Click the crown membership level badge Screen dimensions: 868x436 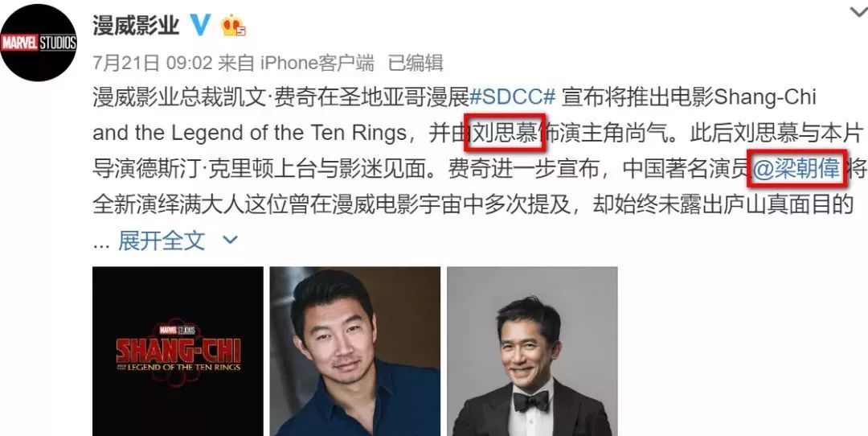(233, 26)
